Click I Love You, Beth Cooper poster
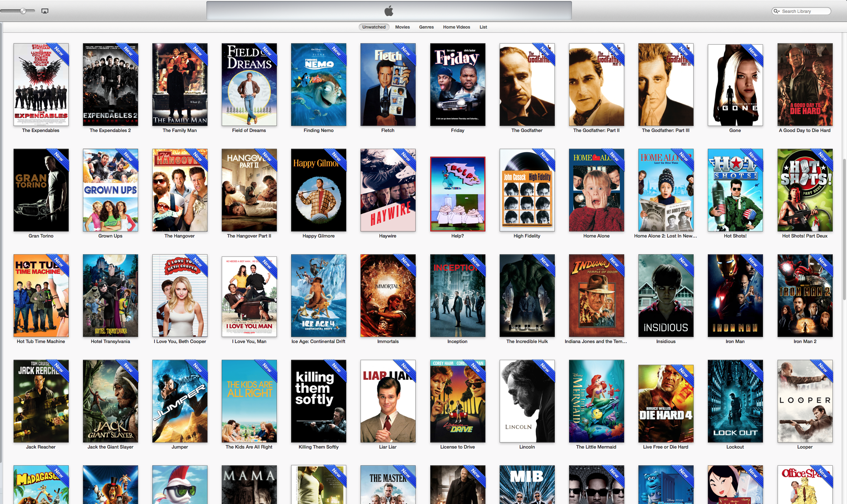847x504 pixels. [180, 295]
